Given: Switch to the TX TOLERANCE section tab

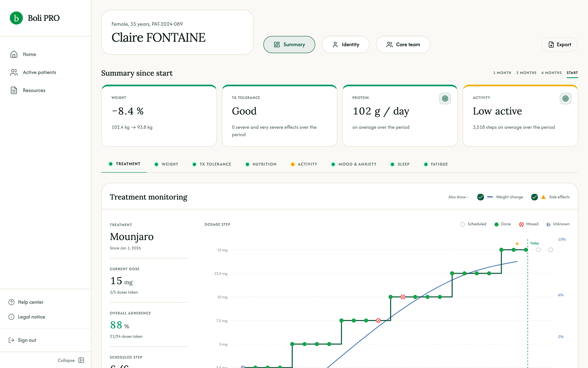Looking at the screenshot, I should (x=211, y=164).
